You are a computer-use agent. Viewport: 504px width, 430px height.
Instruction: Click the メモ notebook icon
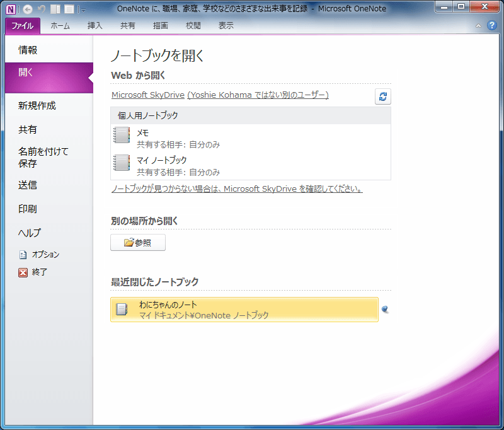click(122, 135)
